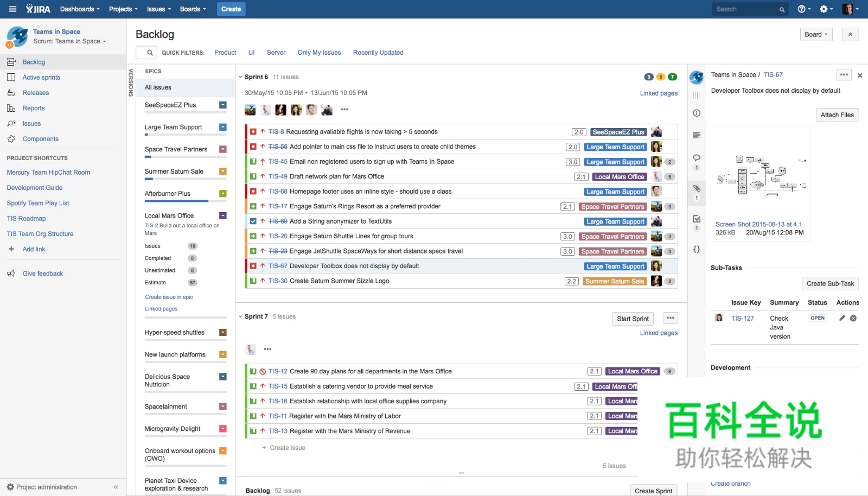Edit sub-task TIS-127 with pencil icon
The width and height of the screenshot is (868, 496).
[842, 319]
